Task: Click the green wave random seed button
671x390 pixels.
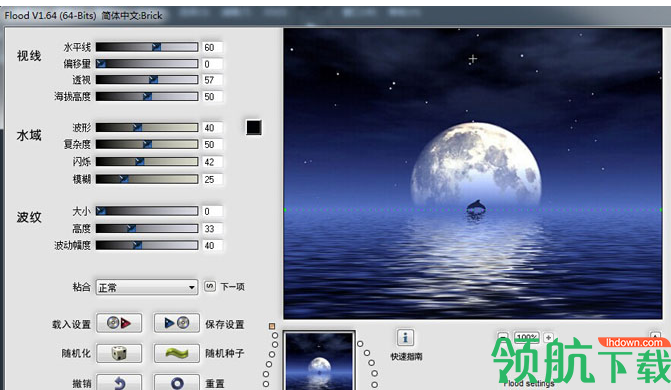Action: (177, 354)
